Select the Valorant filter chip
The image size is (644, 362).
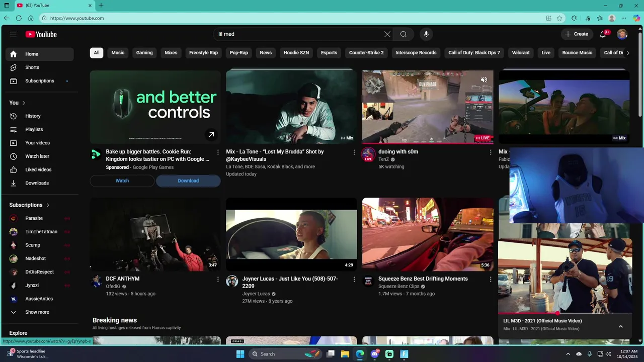pos(521,53)
